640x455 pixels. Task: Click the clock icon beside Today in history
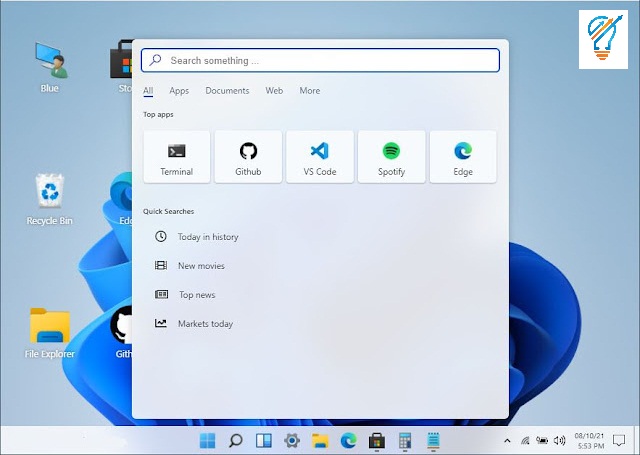coord(161,236)
